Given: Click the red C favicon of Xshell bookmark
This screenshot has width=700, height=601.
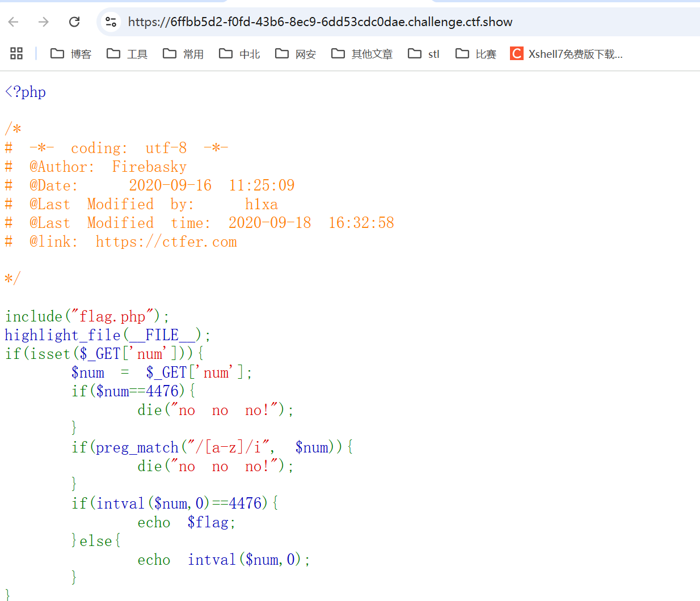Looking at the screenshot, I should point(516,53).
